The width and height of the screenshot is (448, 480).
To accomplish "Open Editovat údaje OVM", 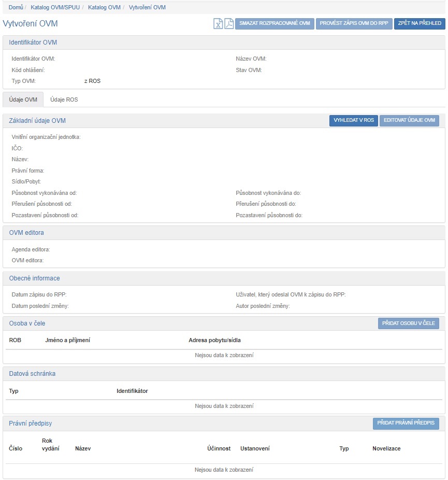I will click(x=409, y=120).
